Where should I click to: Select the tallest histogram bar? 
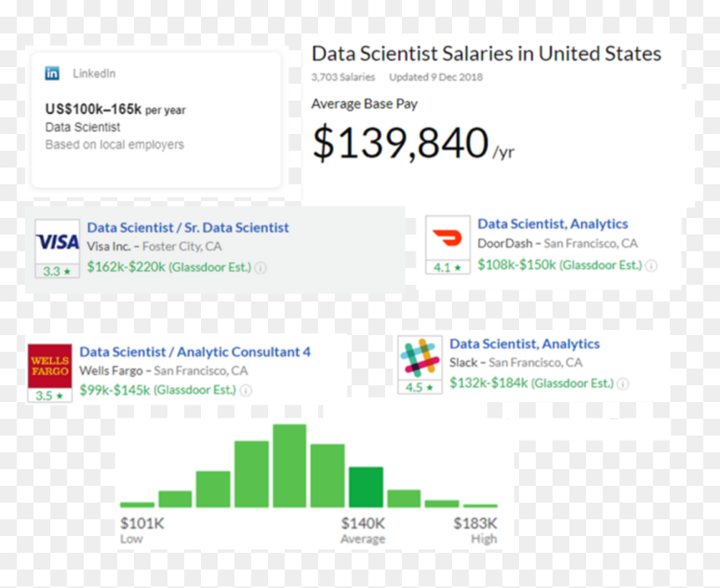290,466
